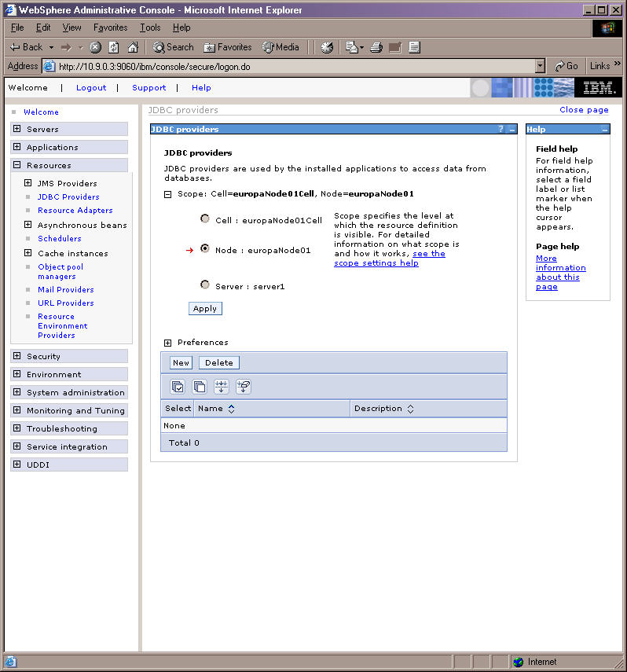Open the Favorites toolbar button

(228, 47)
